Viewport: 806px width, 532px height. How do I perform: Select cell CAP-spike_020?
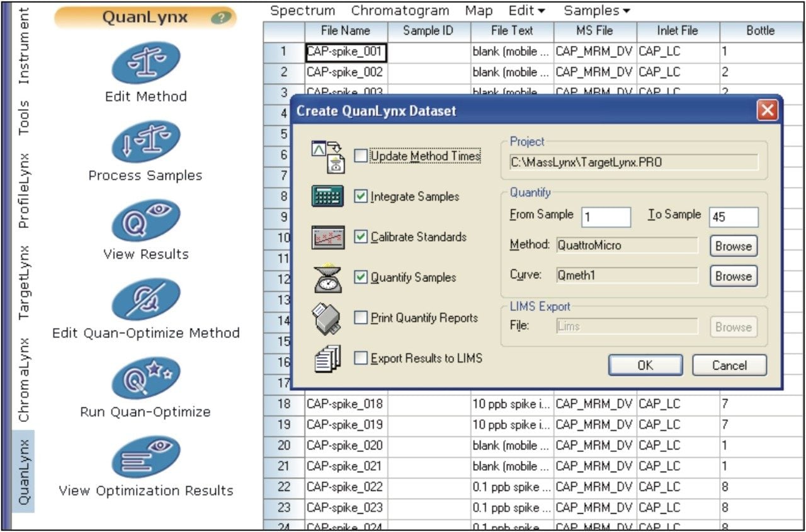point(346,445)
